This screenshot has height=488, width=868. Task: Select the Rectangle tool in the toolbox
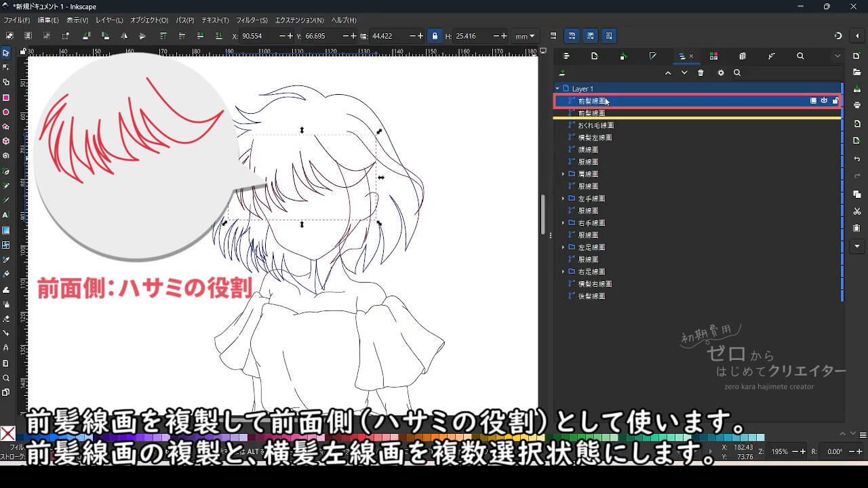tap(6, 98)
